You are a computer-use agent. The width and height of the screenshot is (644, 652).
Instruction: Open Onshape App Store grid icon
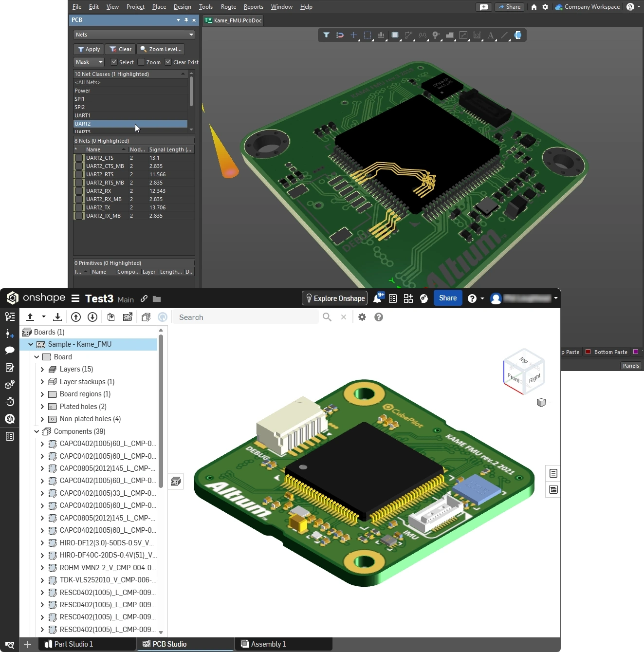(408, 298)
